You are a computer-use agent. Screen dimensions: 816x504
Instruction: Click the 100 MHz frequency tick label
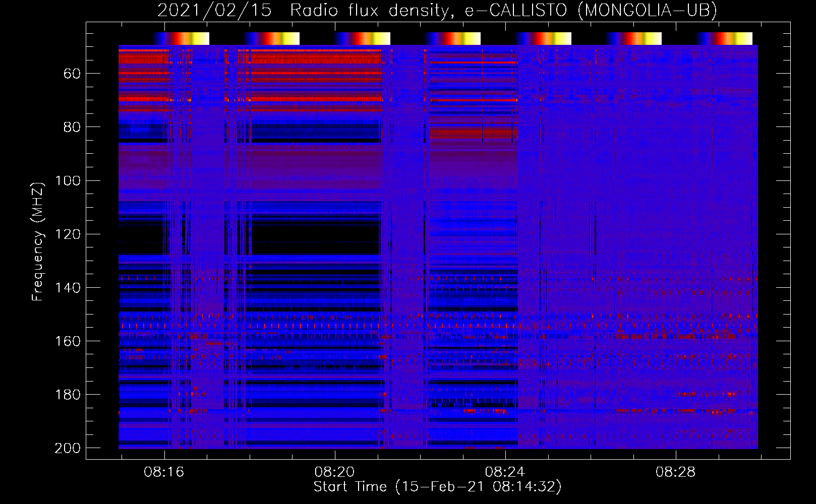pyautogui.click(x=68, y=181)
